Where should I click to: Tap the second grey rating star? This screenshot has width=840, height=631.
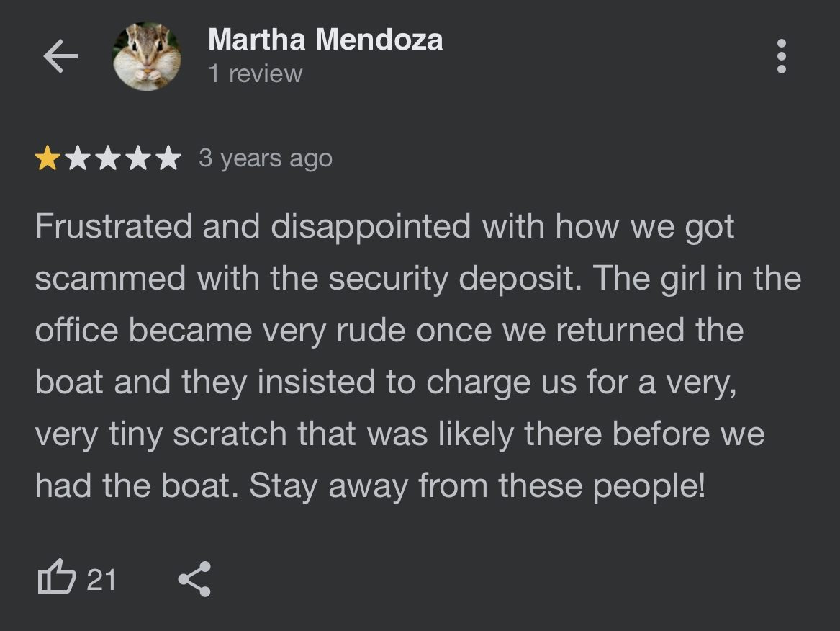pos(78,158)
